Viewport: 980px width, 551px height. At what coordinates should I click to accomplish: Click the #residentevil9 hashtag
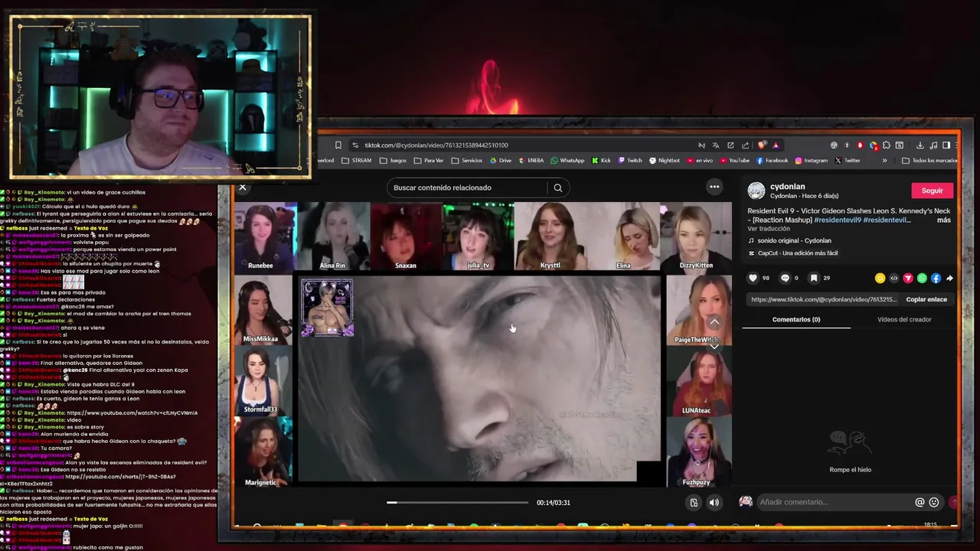coord(837,220)
